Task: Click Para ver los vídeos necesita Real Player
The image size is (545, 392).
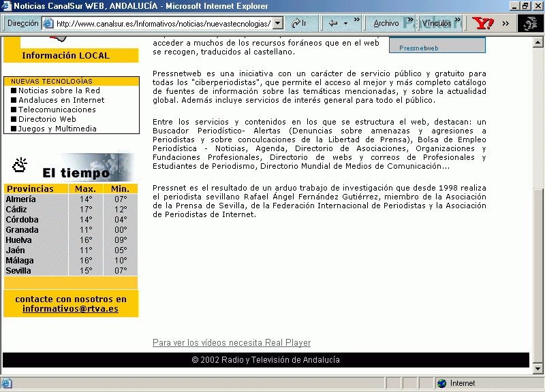Action: pos(232,343)
